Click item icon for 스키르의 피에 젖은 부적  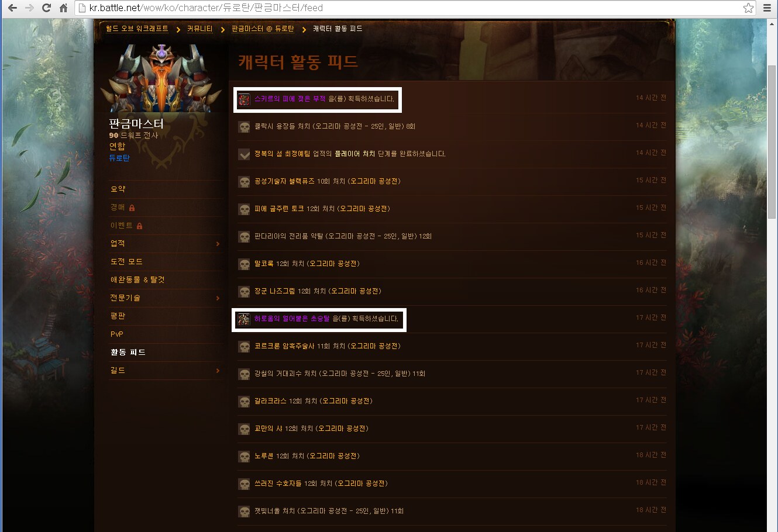pos(244,99)
